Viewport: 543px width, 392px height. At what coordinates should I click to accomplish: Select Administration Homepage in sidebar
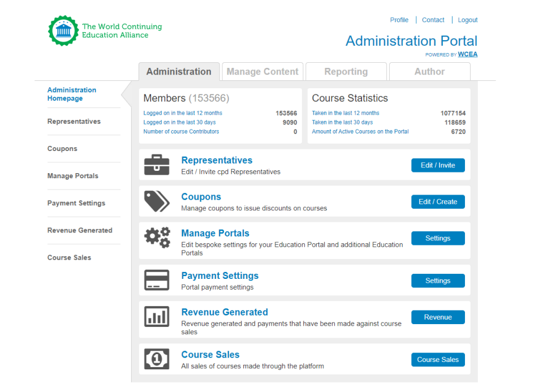click(72, 94)
